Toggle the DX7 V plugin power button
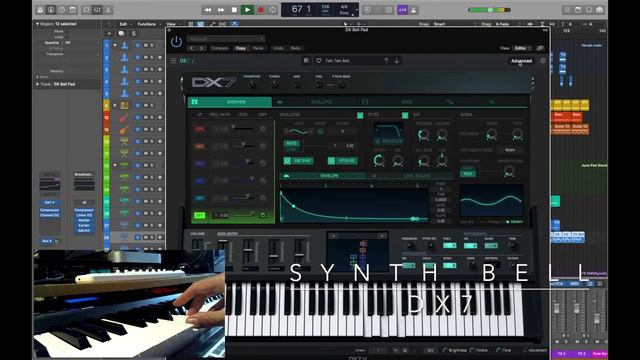This screenshot has height=360, width=640. point(176,42)
